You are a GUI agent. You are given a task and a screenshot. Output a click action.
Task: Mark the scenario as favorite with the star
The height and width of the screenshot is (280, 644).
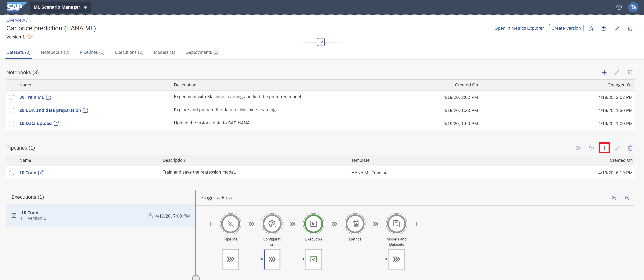coord(591,28)
